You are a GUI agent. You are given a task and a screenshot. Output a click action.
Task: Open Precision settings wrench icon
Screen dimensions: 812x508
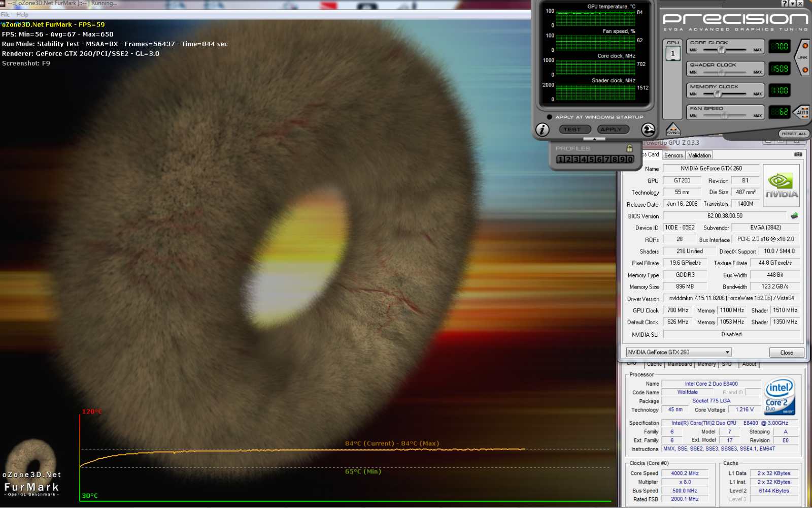[648, 130]
